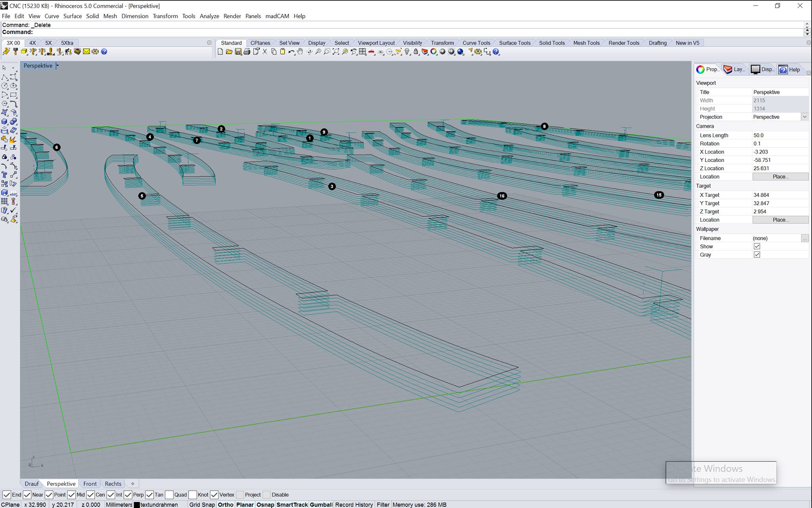This screenshot has width=812, height=508.
Task: Toggle Ortho in the status bar
Action: [226, 505]
